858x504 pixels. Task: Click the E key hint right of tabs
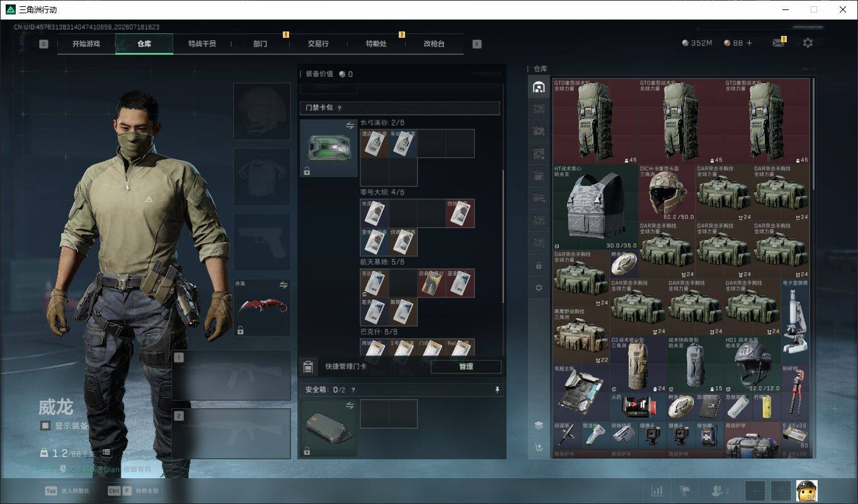tap(477, 44)
